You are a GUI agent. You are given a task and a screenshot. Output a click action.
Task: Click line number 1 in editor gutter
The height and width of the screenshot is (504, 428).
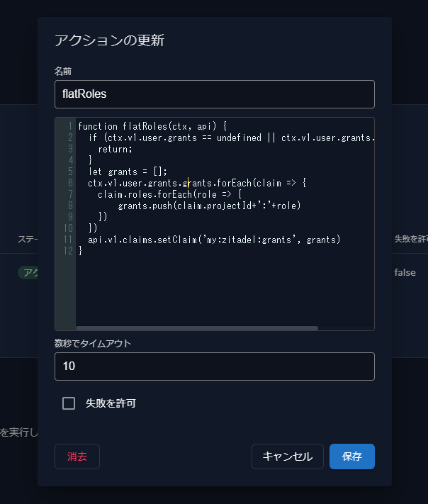[70, 126]
